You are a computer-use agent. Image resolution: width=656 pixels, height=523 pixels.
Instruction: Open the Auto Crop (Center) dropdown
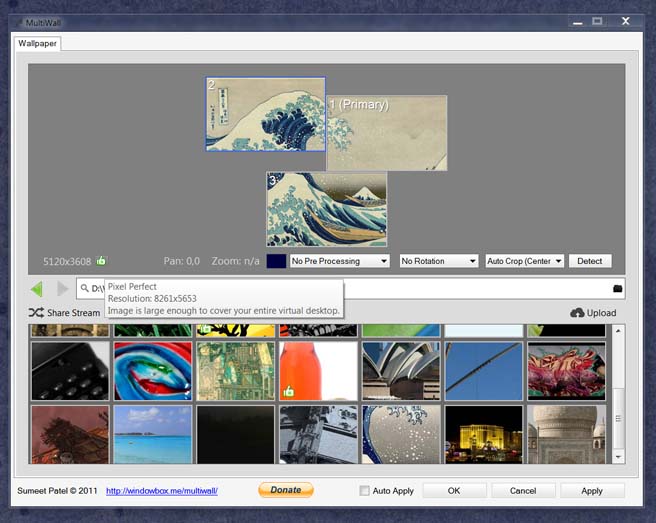(525, 261)
